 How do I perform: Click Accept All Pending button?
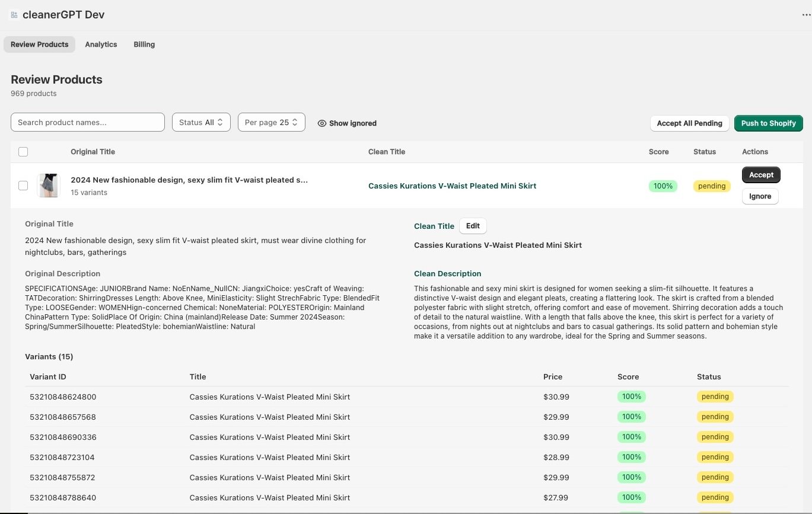[690, 123]
